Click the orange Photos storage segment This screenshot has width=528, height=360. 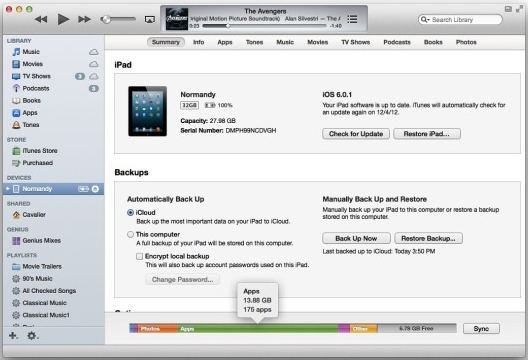[157, 328]
